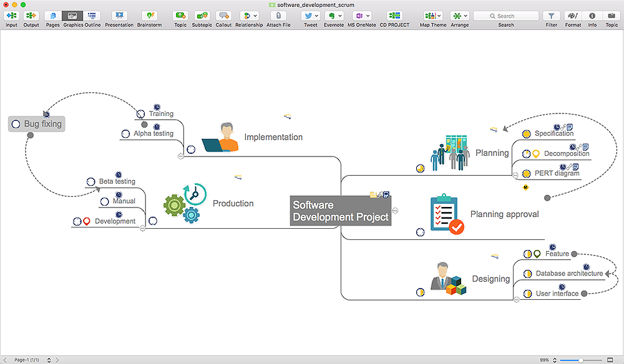Collapse Planning subtopics
This screenshot has width=624, height=364.
[x=515, y=175]
